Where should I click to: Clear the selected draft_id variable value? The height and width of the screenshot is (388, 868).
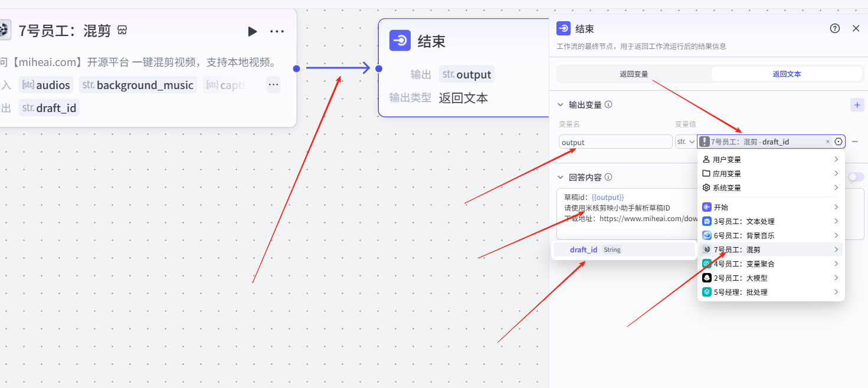827,142
